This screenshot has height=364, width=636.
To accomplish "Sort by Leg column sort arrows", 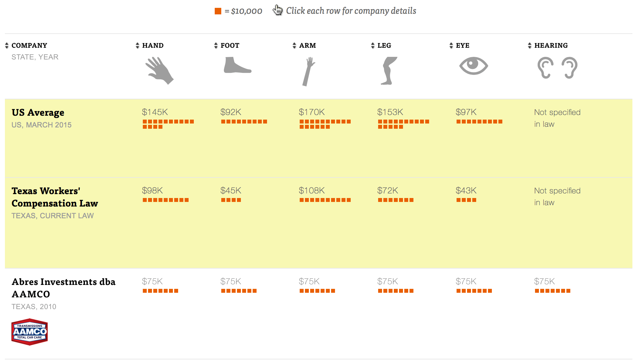I will pos(373,45).
